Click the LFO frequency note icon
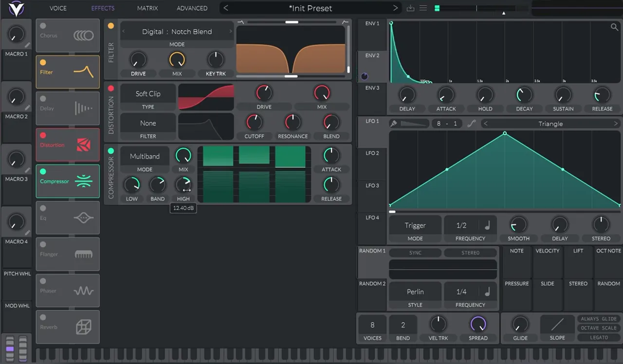Viewport: 623px width, 364px height. pyautogui.click(x=487, y=225)
